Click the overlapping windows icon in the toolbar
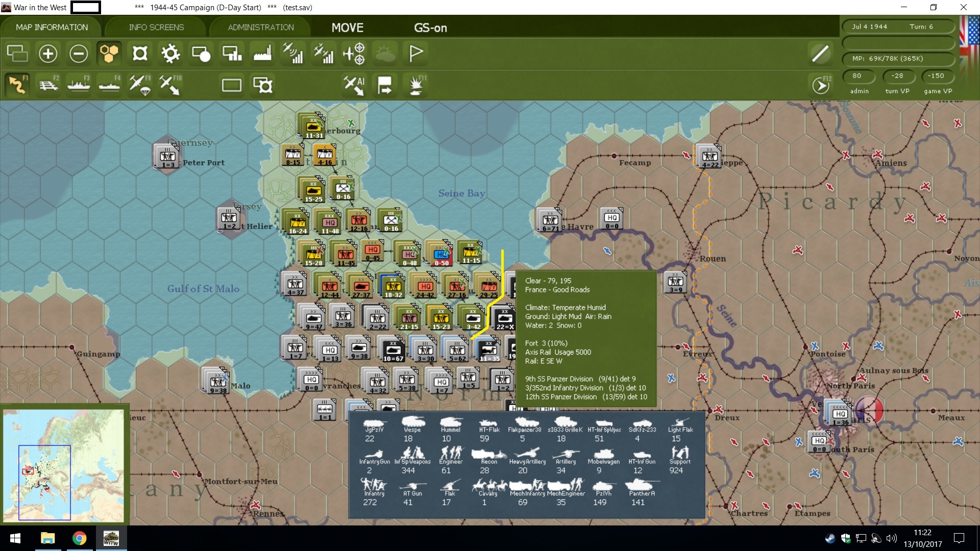Viewport: 980px width, 551px height. pyautogui.click(x=17, y=53)
